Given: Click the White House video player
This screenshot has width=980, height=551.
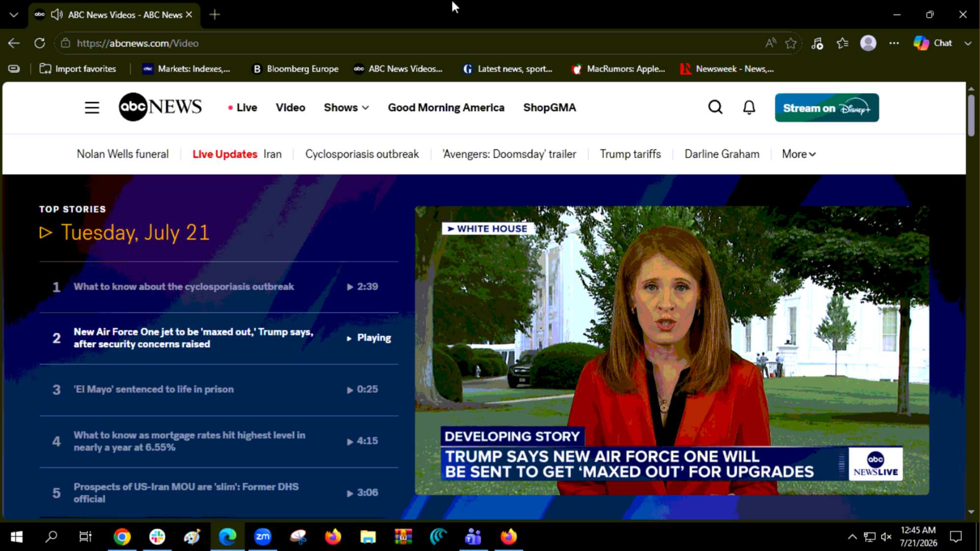Looking at the screenshot, I should tap(672, 350).
